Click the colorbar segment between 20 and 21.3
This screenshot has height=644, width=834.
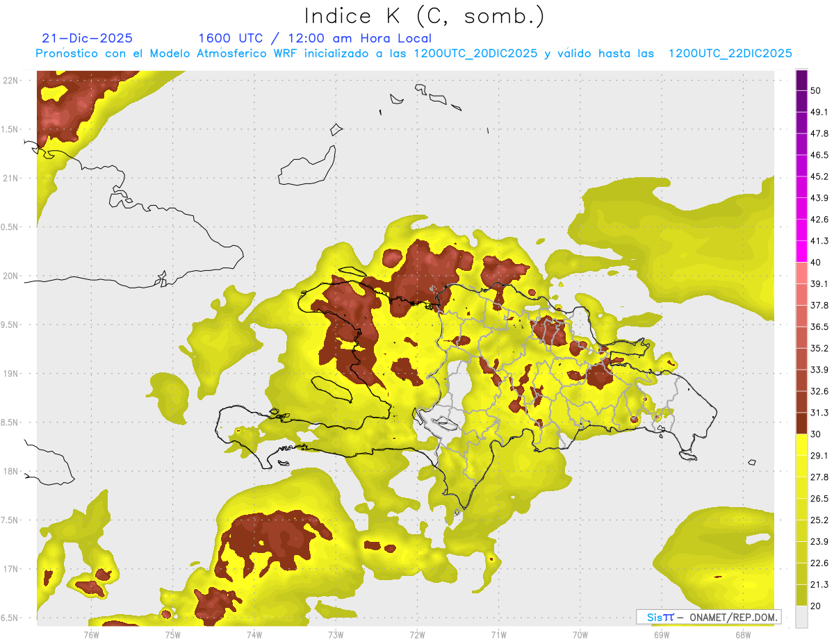click(801, 595)
